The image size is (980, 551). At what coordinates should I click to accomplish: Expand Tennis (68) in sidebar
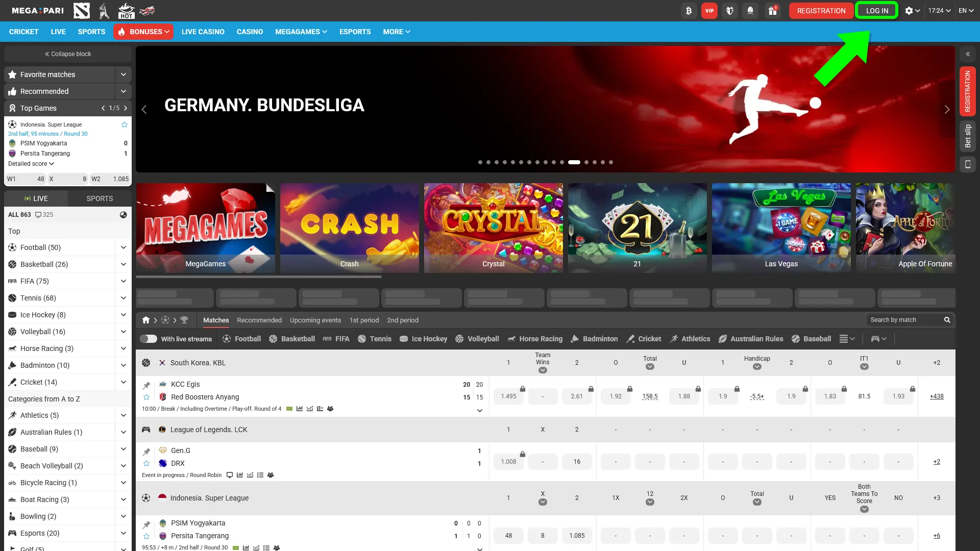point(124,298)
